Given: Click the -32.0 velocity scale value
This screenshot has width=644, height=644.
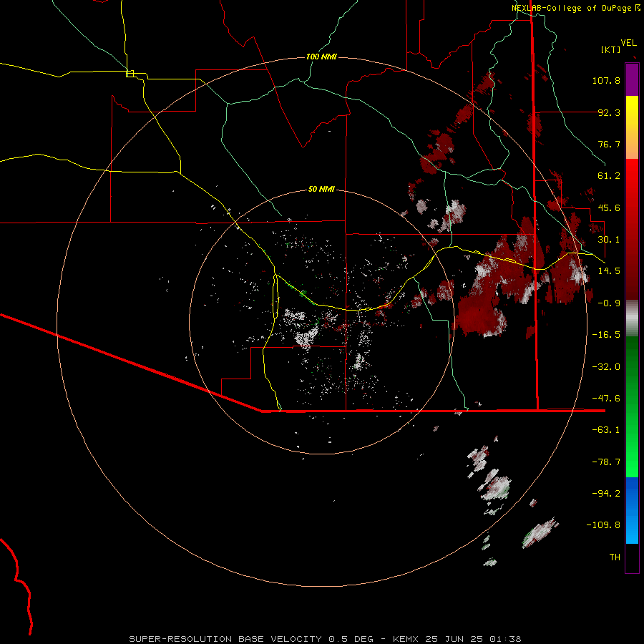Looking at the screenshot, I should point(606,367).
